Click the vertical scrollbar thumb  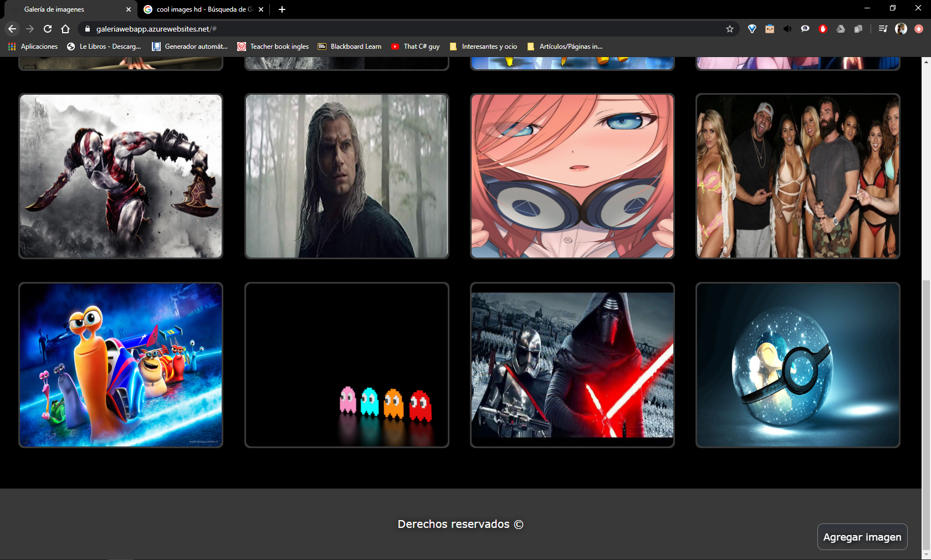click(x=926, y=415)
